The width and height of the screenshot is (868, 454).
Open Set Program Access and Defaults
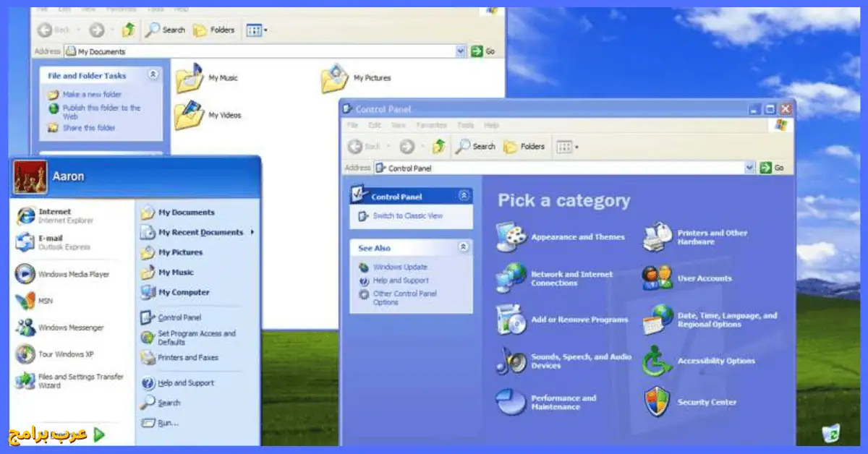pyautogui.click(x=187, y=338)
